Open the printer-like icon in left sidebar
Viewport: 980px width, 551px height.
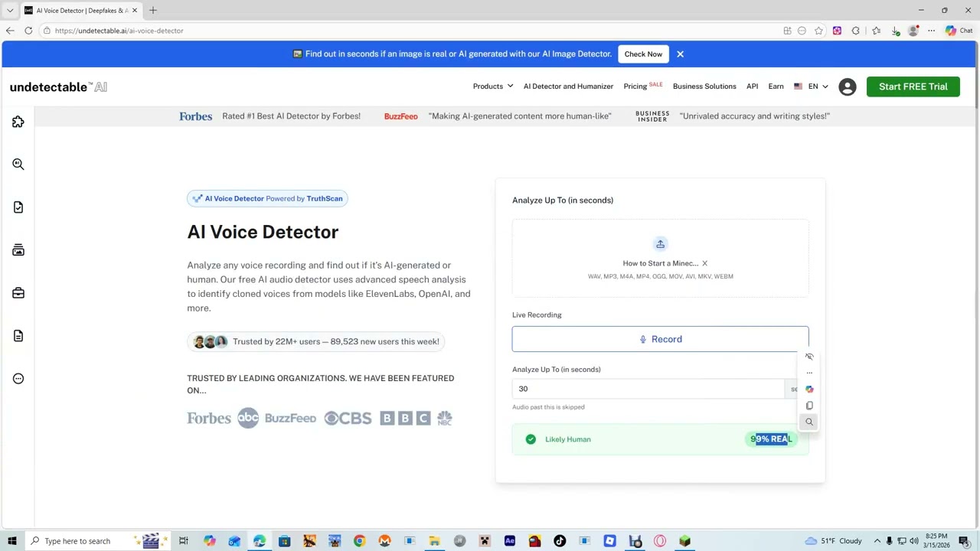point(18,250)
